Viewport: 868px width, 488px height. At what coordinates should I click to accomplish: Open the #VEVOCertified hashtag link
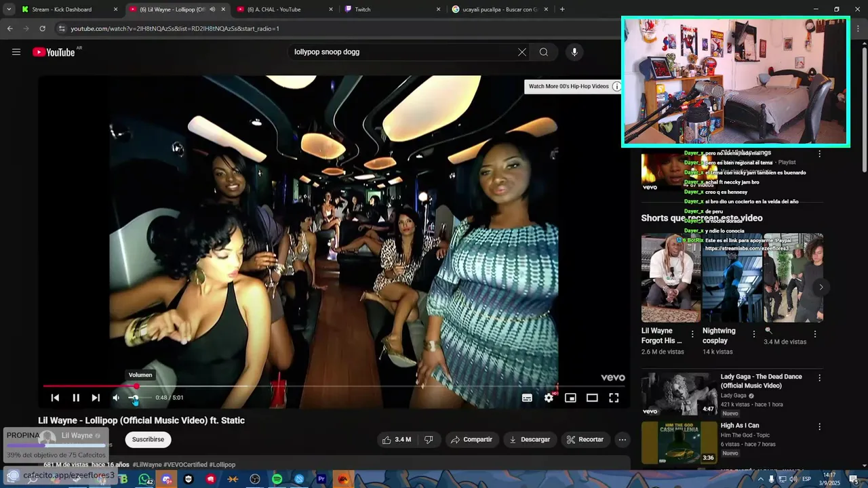point(185,465)
